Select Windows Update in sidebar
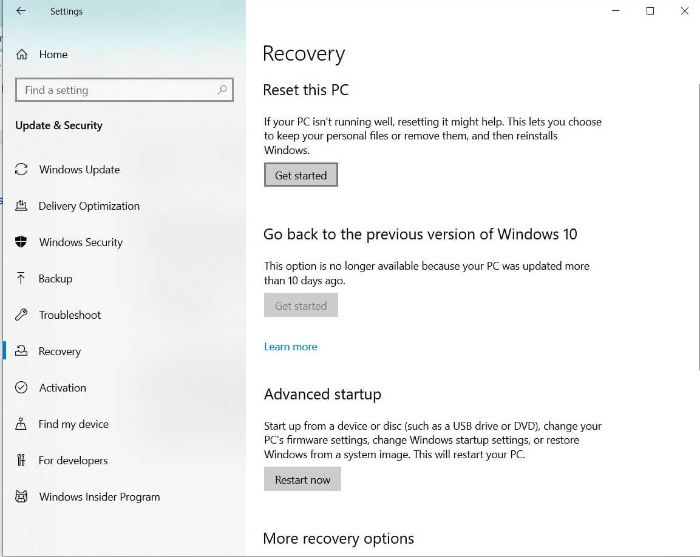Viewport: 700px width, 557px height. [x=79, y=170]
